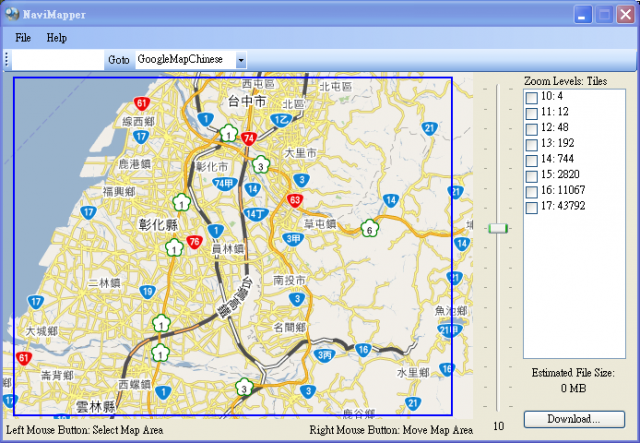Click 名間鄉 label on the map
The width and height of the screenshot is (640, 443).
pos(289,327)
